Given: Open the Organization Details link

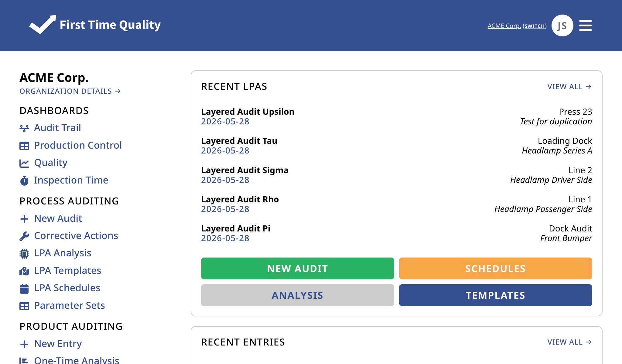Looking at the screenshot, I should 70,91.
